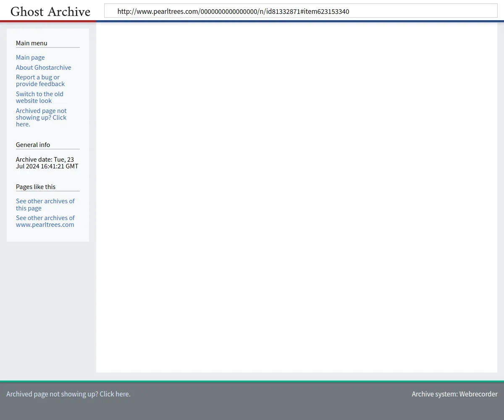Go to Main page link
This screenshot has width=504, height=420.
[x=30, y=58]
